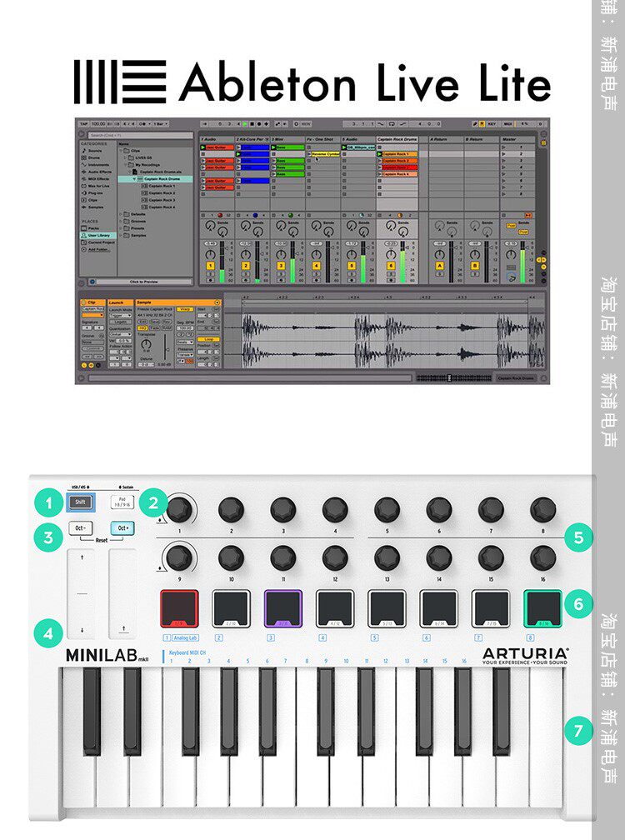Select Captain Rock Drums.als file
The image size is (625, 840).
tap(157, 172)
